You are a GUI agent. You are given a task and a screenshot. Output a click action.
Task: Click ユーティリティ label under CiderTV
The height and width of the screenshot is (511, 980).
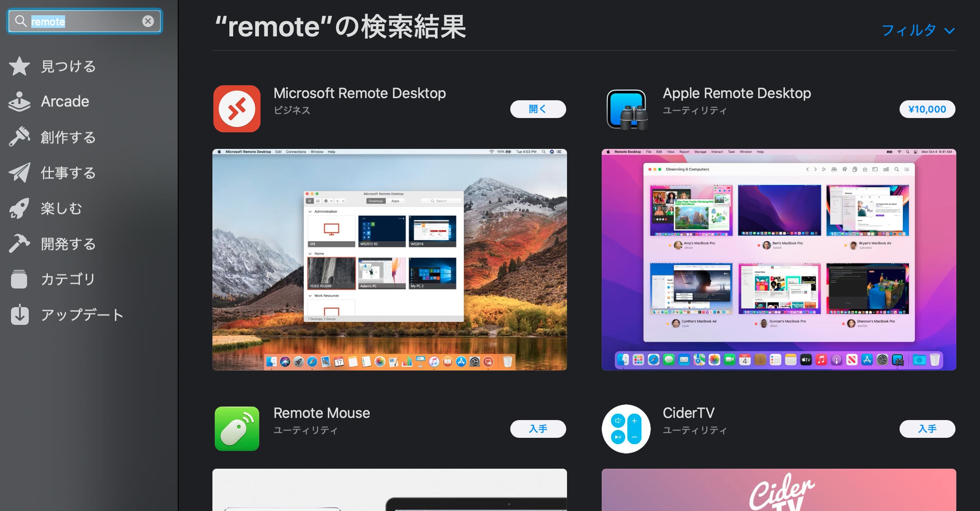click(x=695, y=430)
